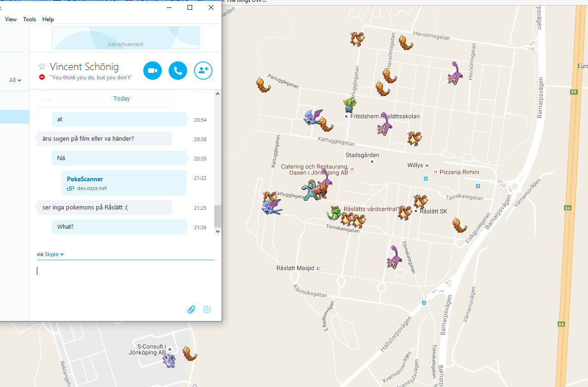This screenshot has width=588, height=387.
Task: Click the Zubat overlapping a brown bird Pokémon
Action: tap(272, 207)
